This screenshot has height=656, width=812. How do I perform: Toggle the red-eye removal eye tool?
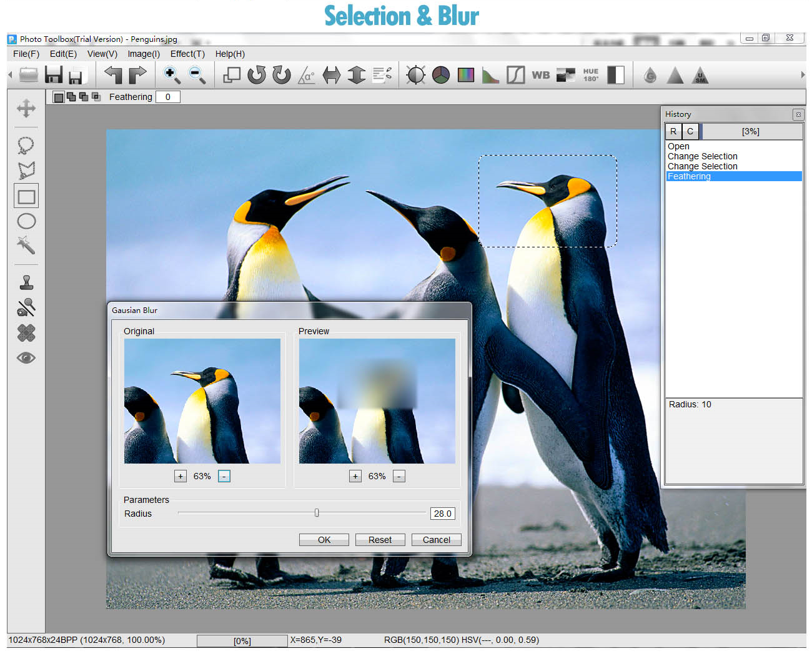[26, 357]
